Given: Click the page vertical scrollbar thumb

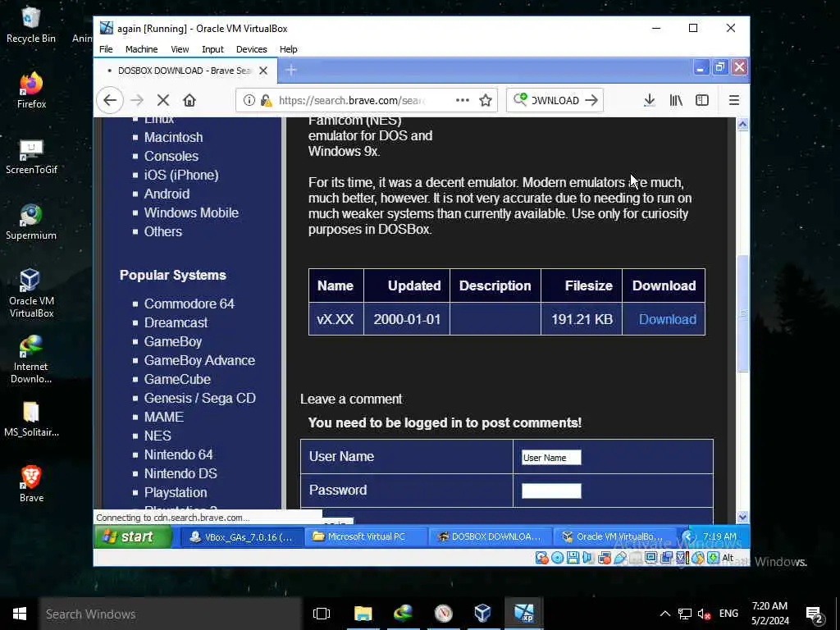Looking at the screenshot, I should pyautogui.click(x=742, y=313).
